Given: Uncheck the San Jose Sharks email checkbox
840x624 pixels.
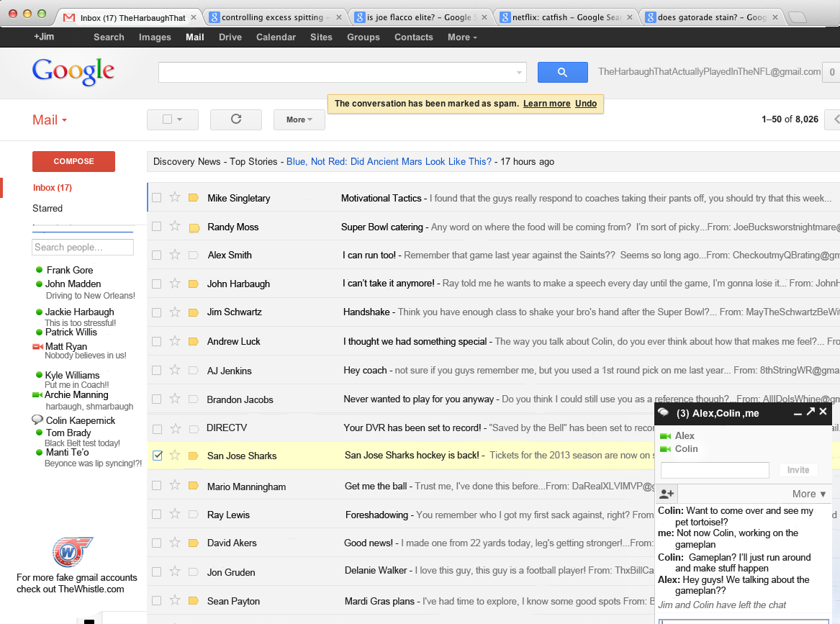Looking at the screenshot, I should pos(157,456).
